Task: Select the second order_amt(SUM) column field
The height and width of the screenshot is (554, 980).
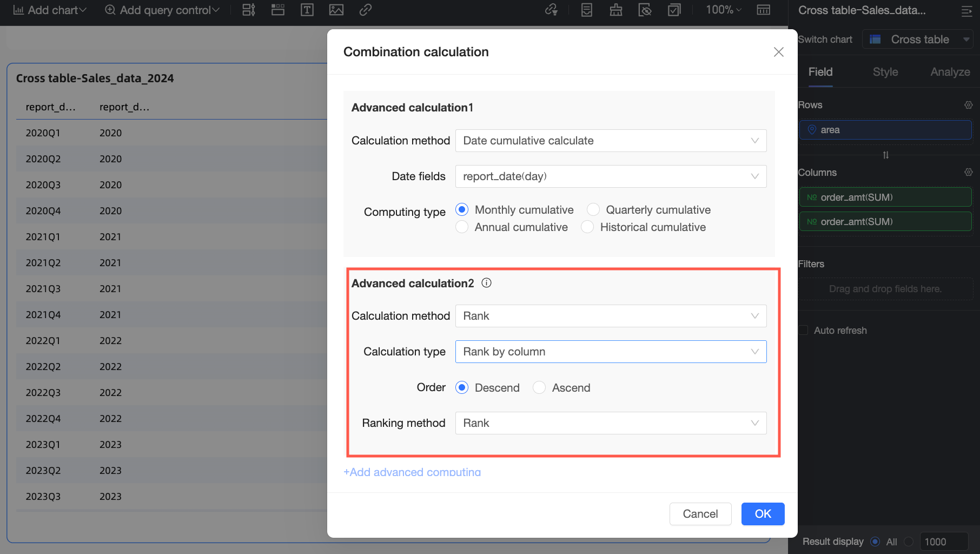Action: click(x=885, y=222)
